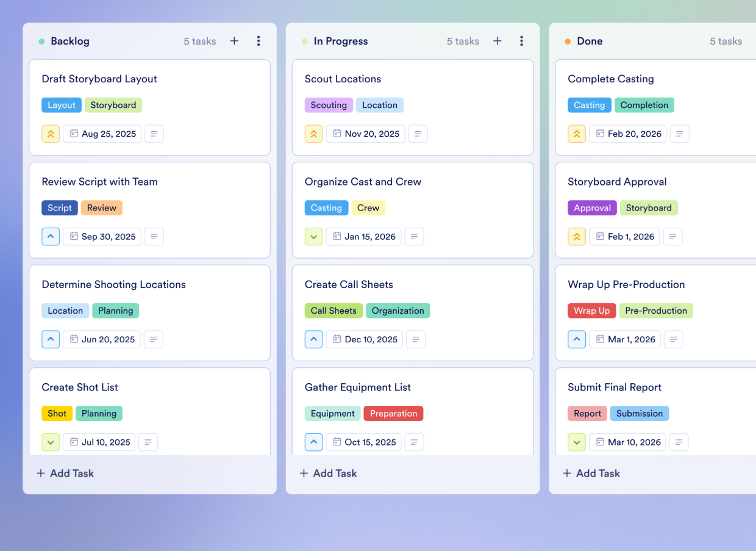Click the calendar icon on Submit Final Report

tap(600, 442)
